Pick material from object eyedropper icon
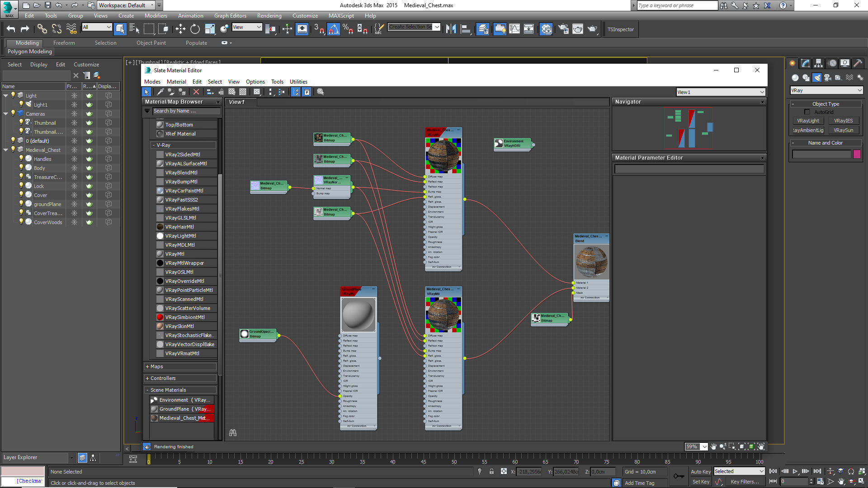868x488 pixels. pos(160,92)
